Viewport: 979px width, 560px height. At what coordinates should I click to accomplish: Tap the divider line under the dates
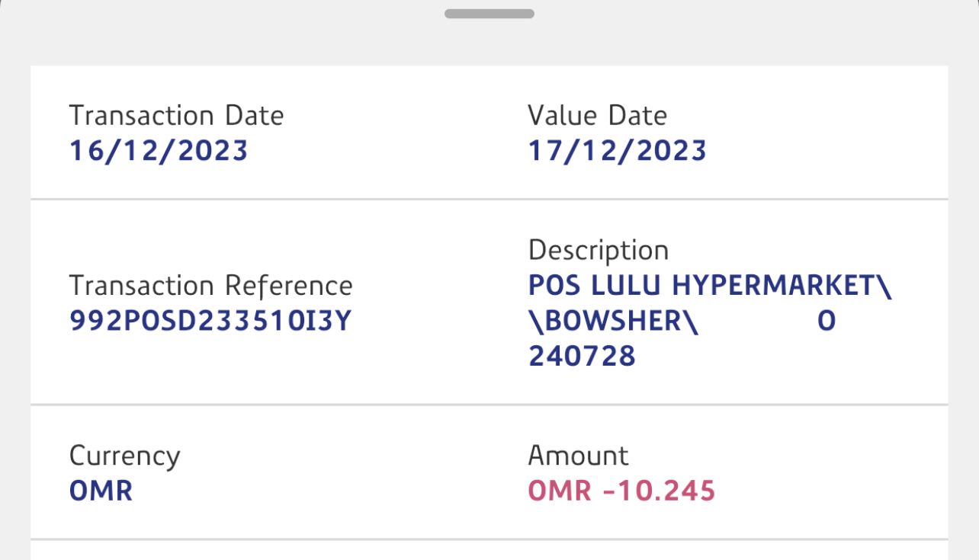point(489,199)
